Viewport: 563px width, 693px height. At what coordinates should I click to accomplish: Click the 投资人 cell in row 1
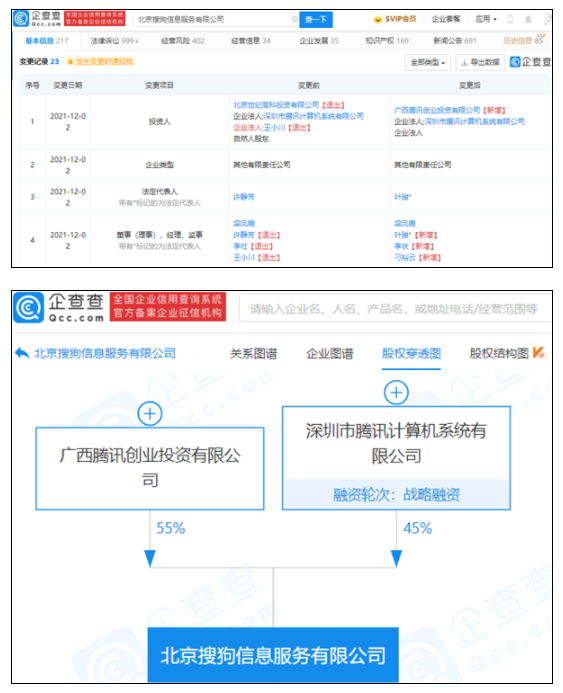tap(159, 122)
